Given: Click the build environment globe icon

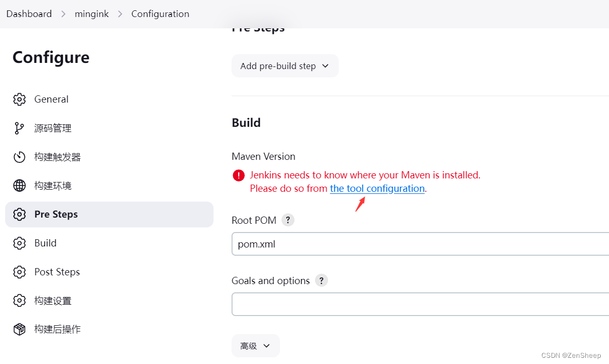Looking at the screenshot, I should click(20, 186).
